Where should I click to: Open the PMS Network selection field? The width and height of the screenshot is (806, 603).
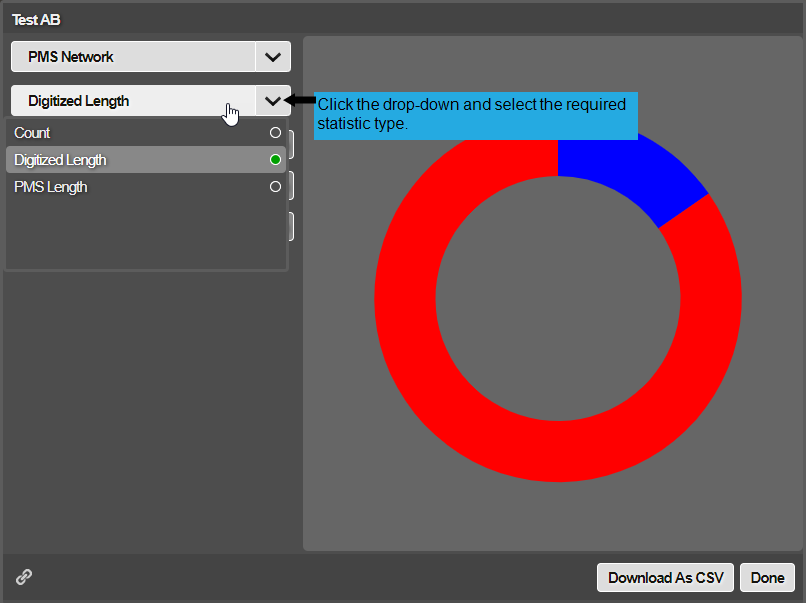[x=133, y=57]
